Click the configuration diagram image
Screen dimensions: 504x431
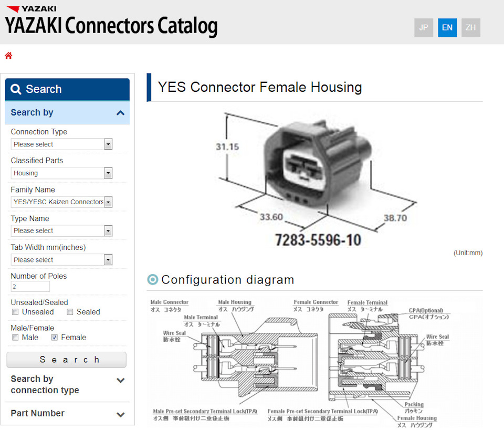point(315,363)
